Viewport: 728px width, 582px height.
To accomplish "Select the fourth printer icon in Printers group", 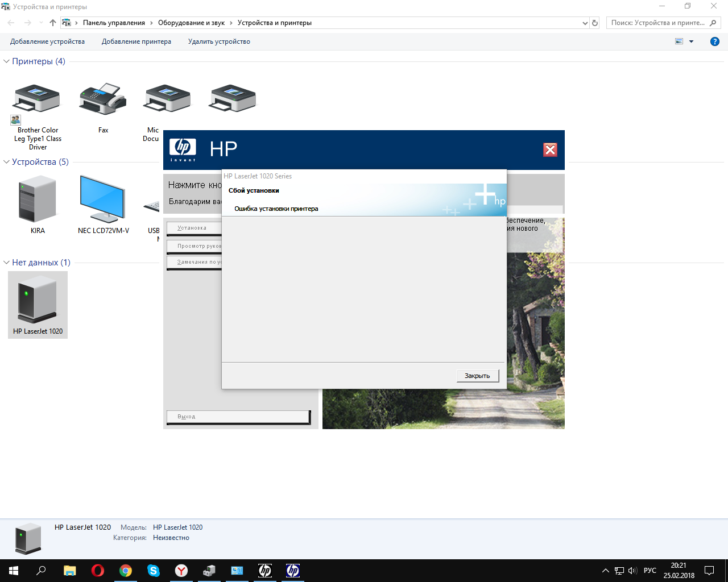I will 233,99.
